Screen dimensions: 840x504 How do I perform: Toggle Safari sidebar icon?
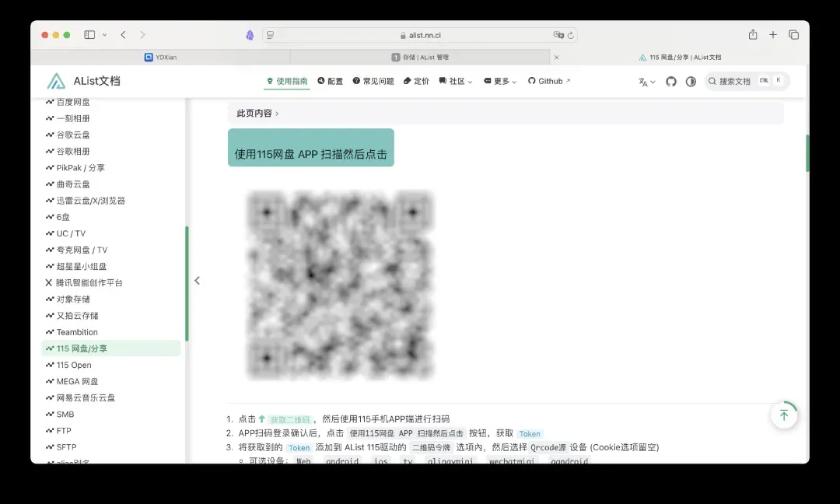89,35
